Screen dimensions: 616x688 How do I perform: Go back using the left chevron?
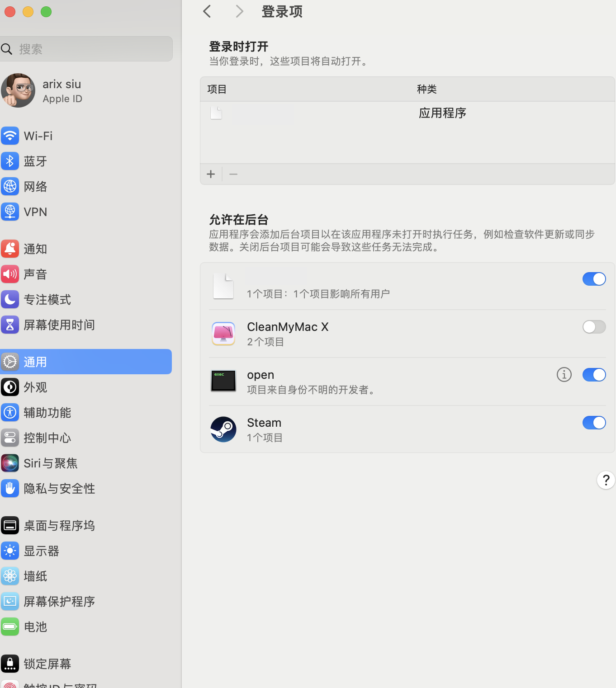207,11
